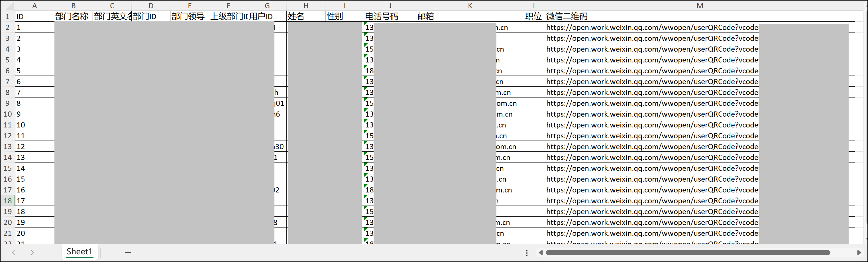Click the '电话号码' header cell
This screenshot has height=262, width=868.
(x=390, y=17)
